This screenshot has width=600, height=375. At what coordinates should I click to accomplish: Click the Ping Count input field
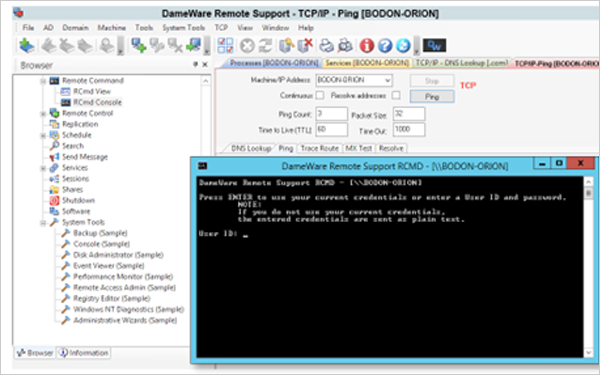click(x=331, y=114)
